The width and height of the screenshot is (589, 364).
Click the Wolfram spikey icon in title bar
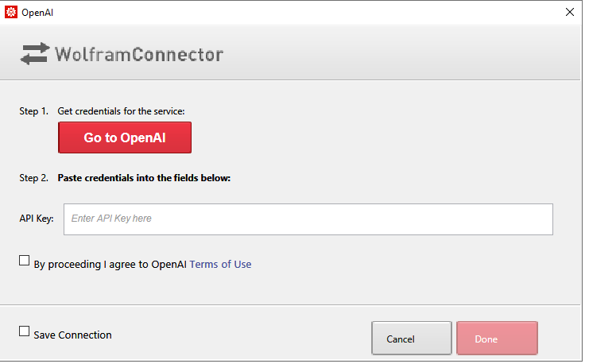[x=11, y=13]
